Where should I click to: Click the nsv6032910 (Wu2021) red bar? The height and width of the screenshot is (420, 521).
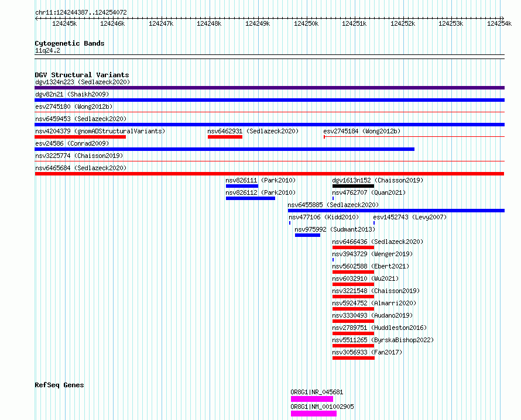(x=353, y=284)
